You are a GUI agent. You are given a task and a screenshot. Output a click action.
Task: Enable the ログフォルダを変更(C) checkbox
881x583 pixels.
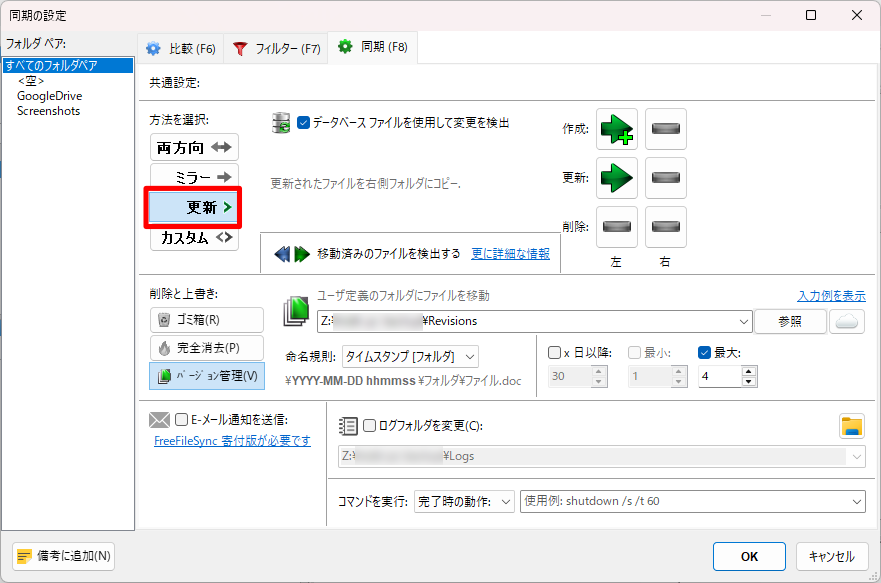370,426
